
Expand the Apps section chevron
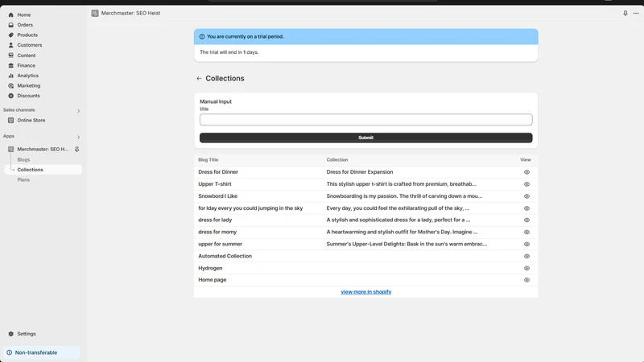coord(78,137)
